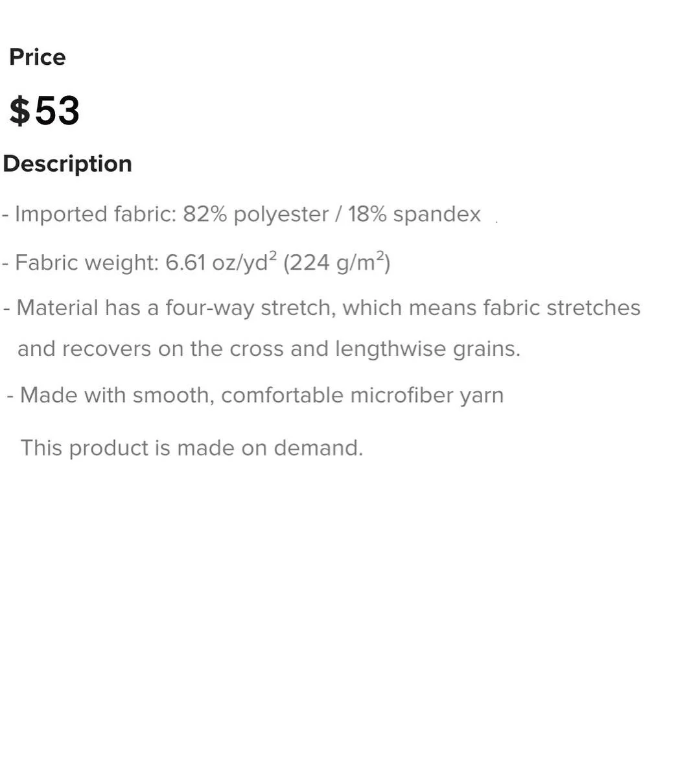Select the '(224 g/m²)' value

(x=337, y=262)
